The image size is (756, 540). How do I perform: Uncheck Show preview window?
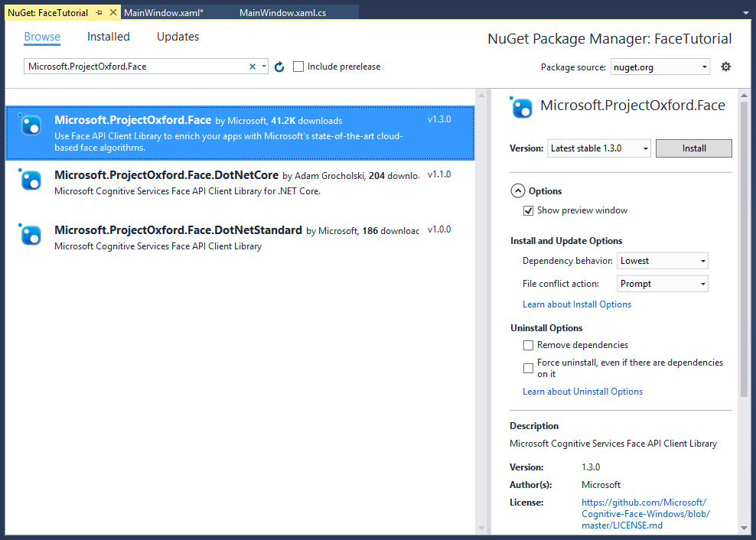click(x=529, y=210)
